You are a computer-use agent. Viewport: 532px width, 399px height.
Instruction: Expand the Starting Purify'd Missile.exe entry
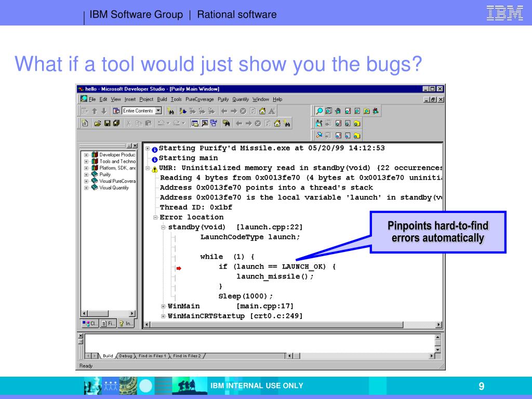(x=148, y=148)
